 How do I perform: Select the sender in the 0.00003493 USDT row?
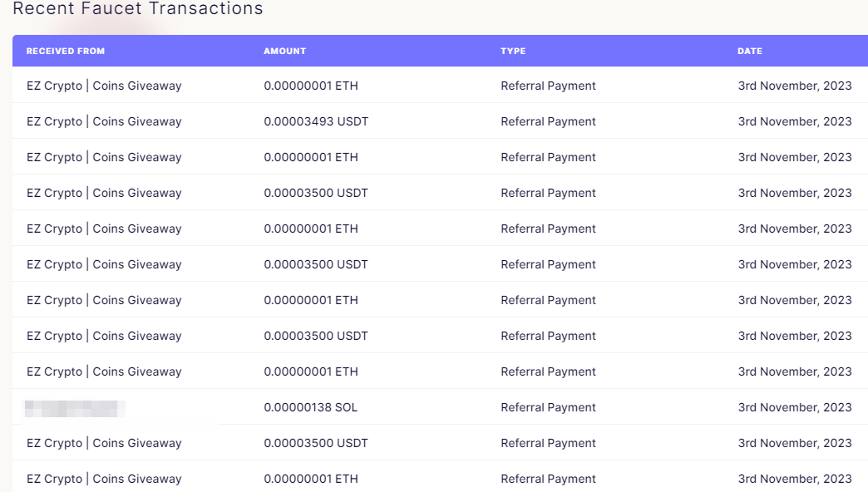(x=104, y=122)
